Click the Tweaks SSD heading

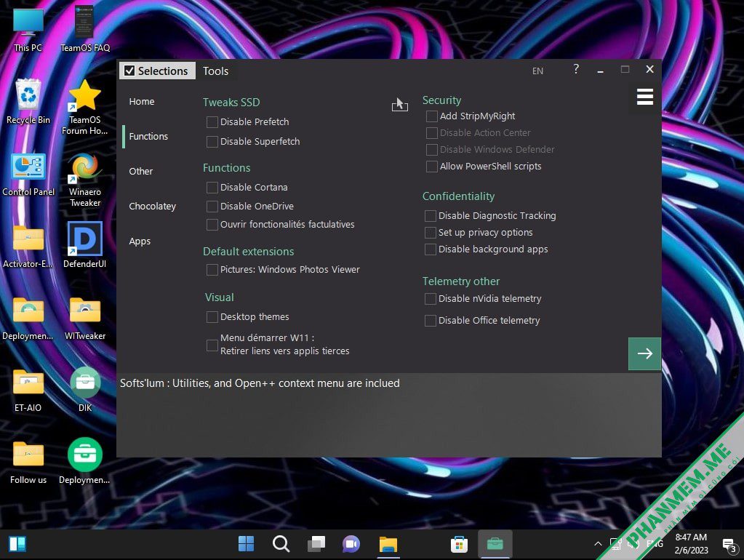231,102
